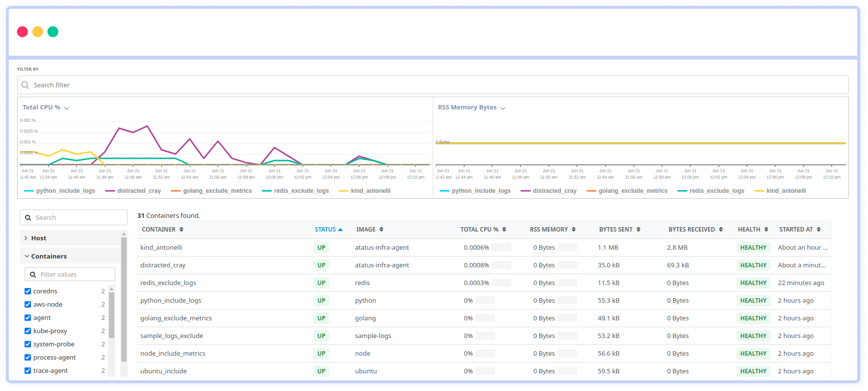
Task: Click the STATUS column ascending sort arrow
Action: click(x=341, y=230)
